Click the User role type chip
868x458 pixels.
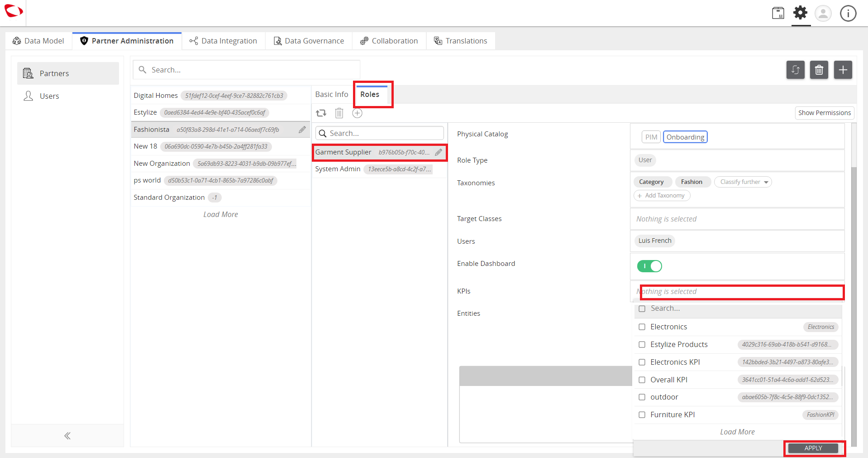coord(645,160)
